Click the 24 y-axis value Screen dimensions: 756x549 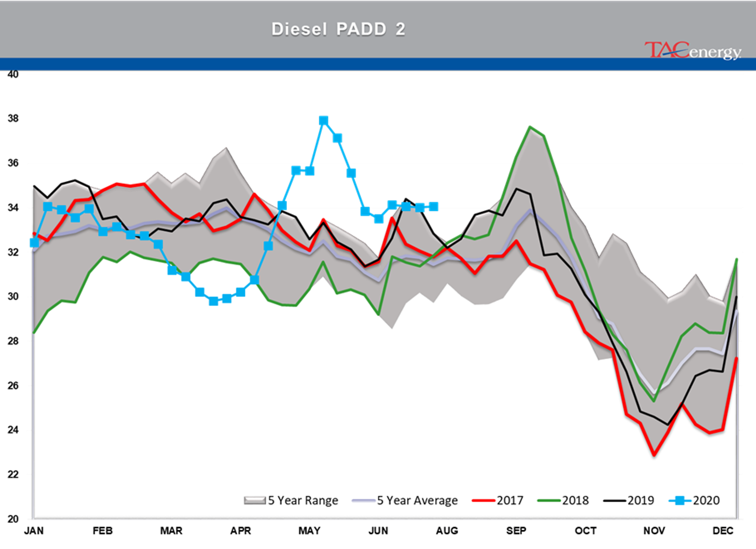click(13, 430)
